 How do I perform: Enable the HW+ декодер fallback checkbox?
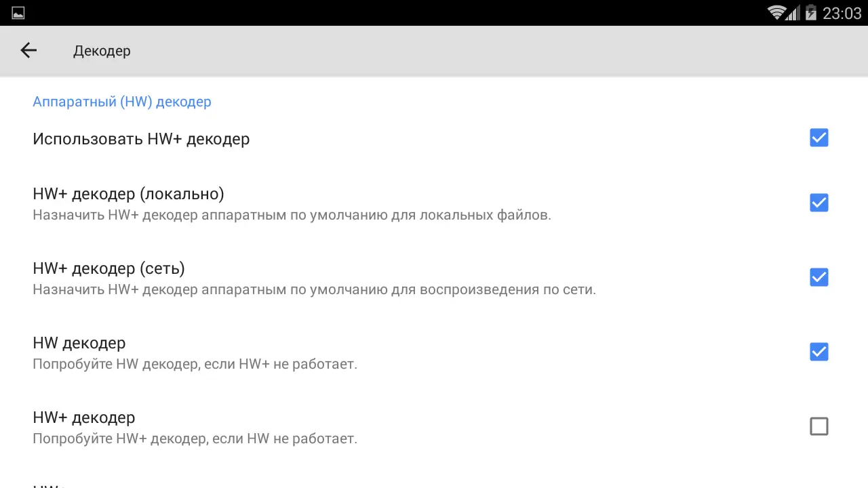pos(818,426)
